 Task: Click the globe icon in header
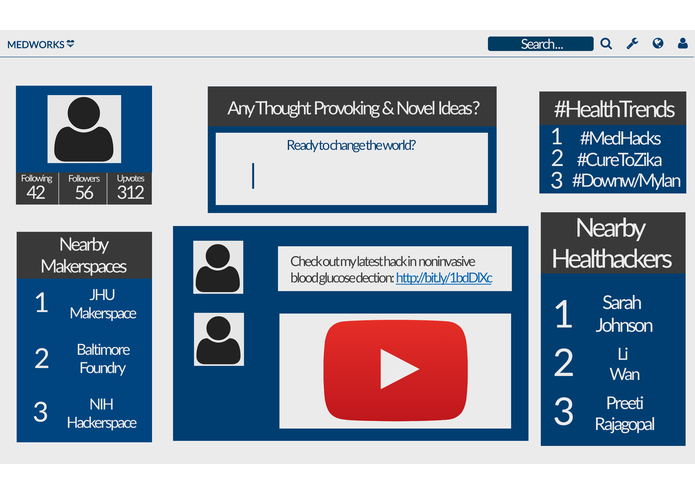[658, 43]
